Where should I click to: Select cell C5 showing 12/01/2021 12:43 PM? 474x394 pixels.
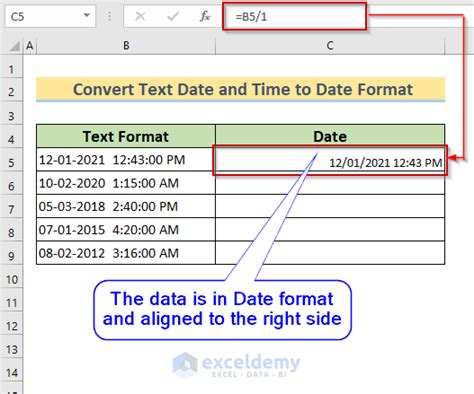[330, 160]
